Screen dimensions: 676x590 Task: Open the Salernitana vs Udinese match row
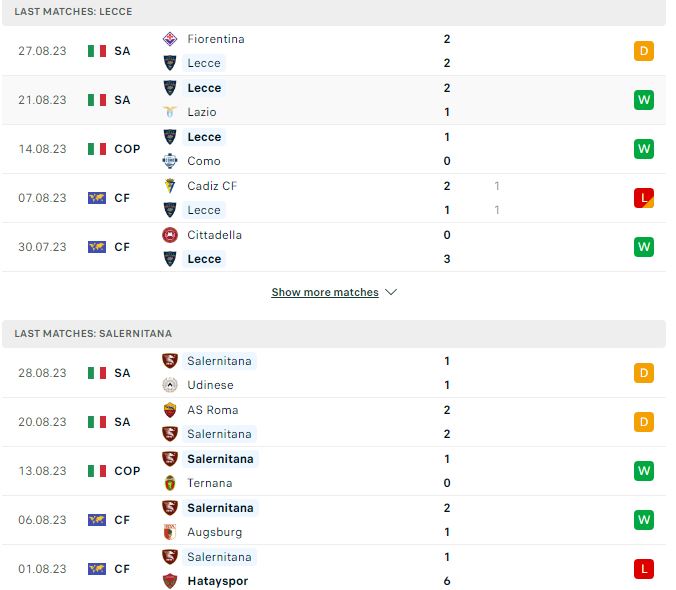334,373
